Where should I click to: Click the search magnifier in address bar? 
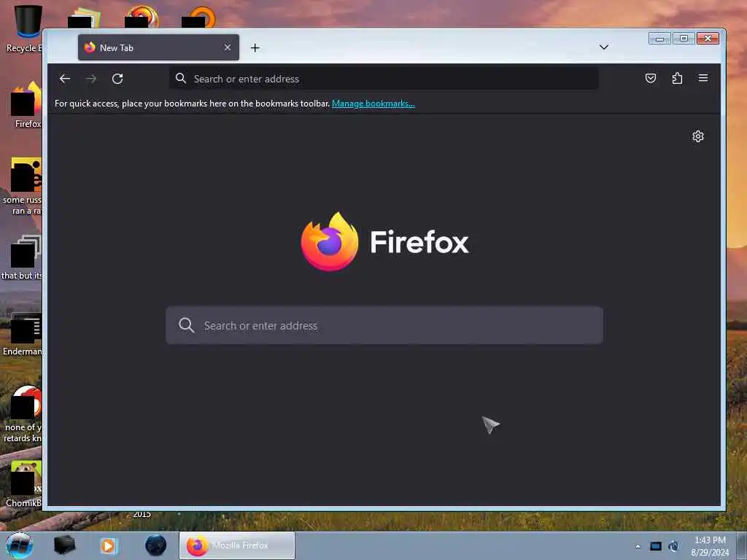181,78
